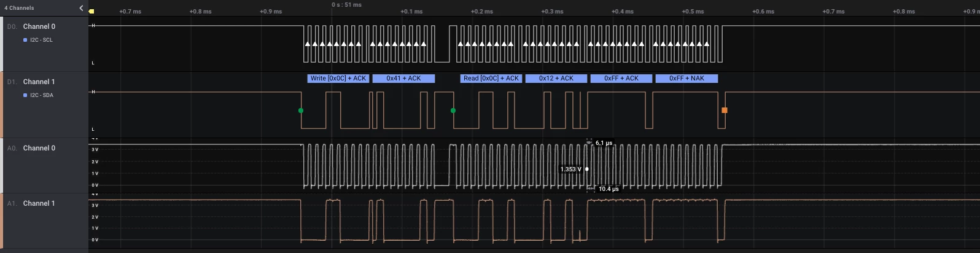The width and height of the screenshot is (980, 253).
Task: Click the "0 s : 51 ms" time label
Action: [346, 4]
